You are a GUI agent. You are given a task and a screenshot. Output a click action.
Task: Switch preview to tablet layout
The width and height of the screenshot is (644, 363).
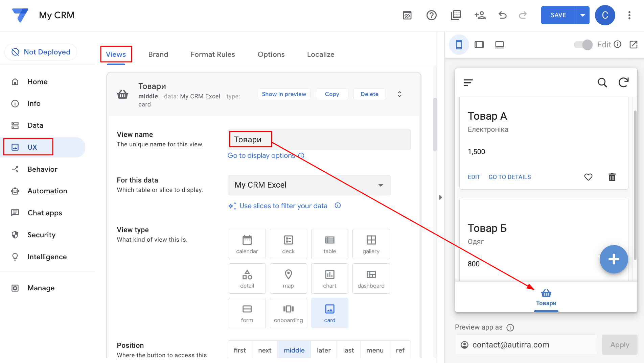479,45
